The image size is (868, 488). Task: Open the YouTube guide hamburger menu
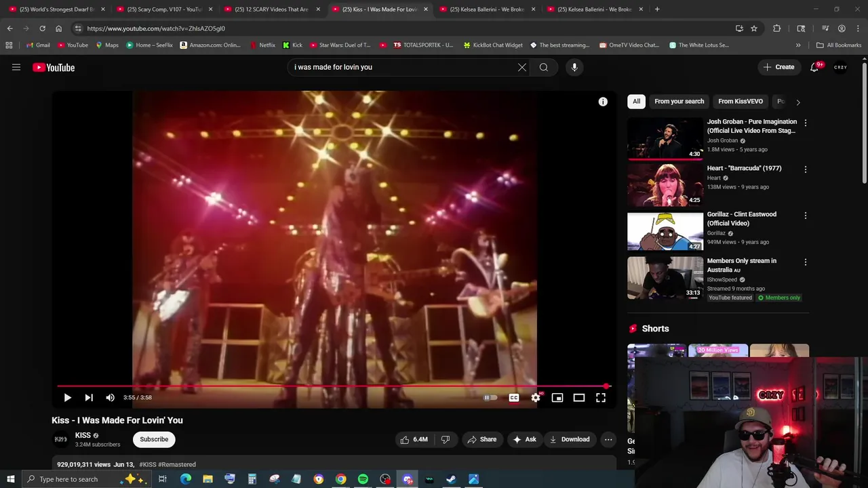pyautogui.click(x=16, y=67)
